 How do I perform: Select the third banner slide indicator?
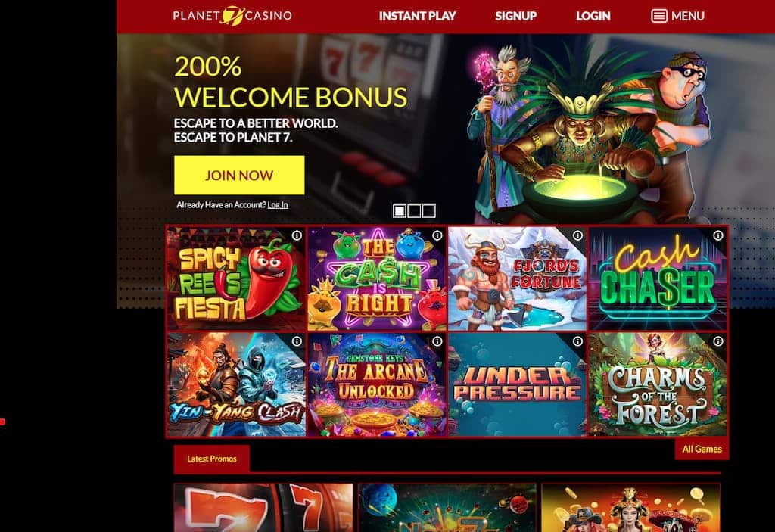tap(429, 211)
